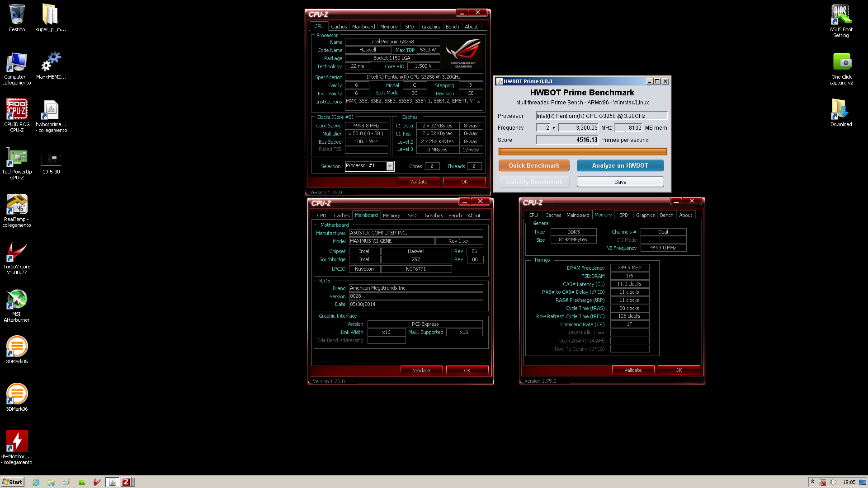The height and width of the screenshot is (488, 868).
Task: Switch to CPU tab in Mainboard CPU-Z window
Action: (x=321, y=216)
